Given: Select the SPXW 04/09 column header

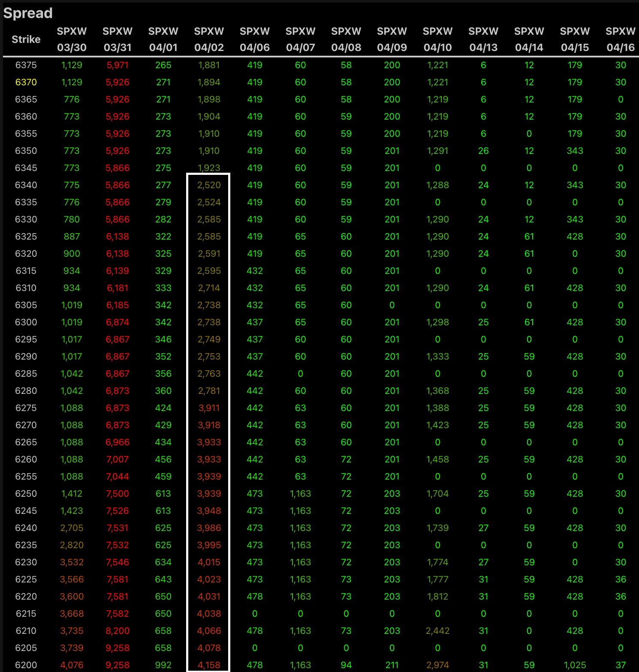Looking at the screenshot, I should click(392, 39).
